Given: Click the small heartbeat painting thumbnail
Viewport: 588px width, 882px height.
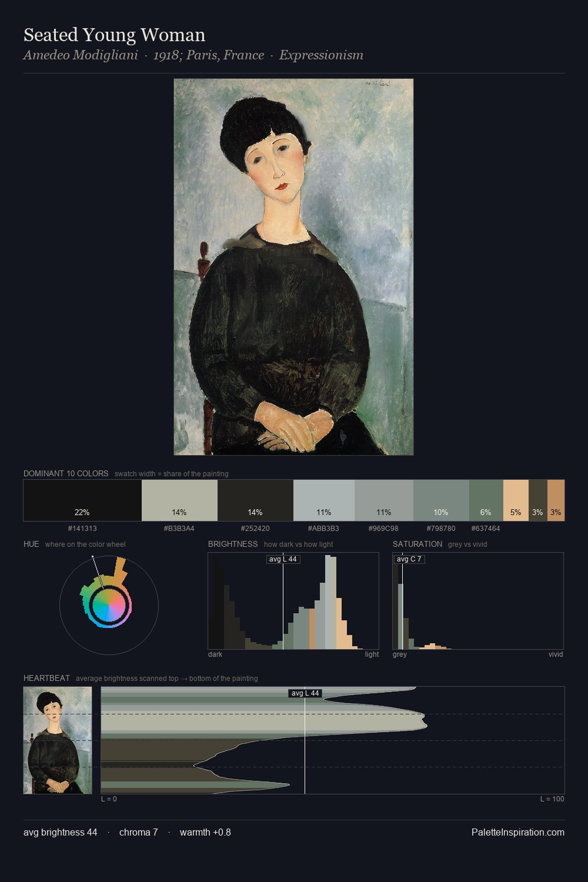Looking at the screenshot, I should point(58,740).
